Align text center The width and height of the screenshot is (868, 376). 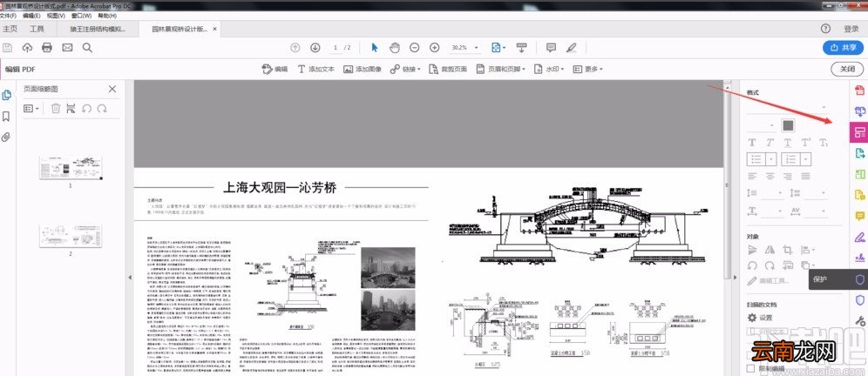point(770,176)
